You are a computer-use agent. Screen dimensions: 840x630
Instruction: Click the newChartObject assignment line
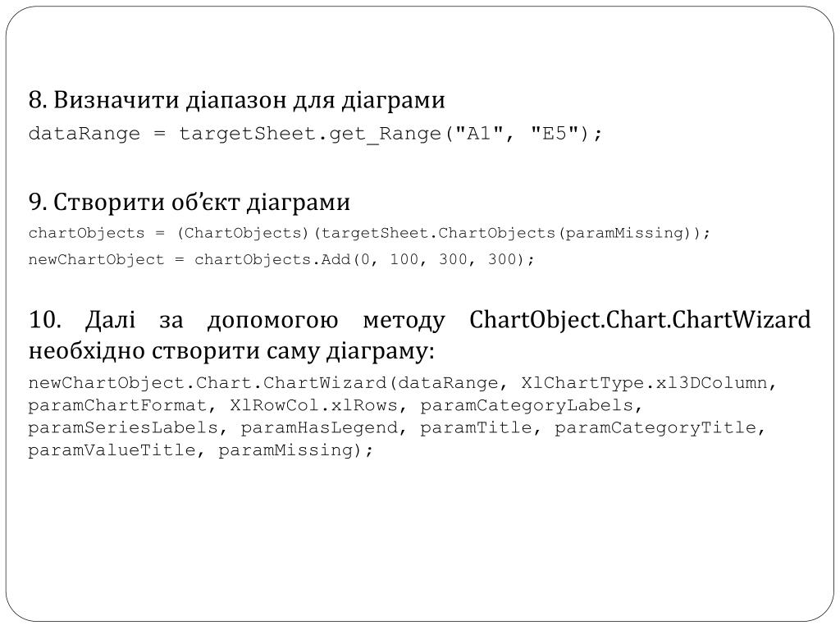click(281, 259)
